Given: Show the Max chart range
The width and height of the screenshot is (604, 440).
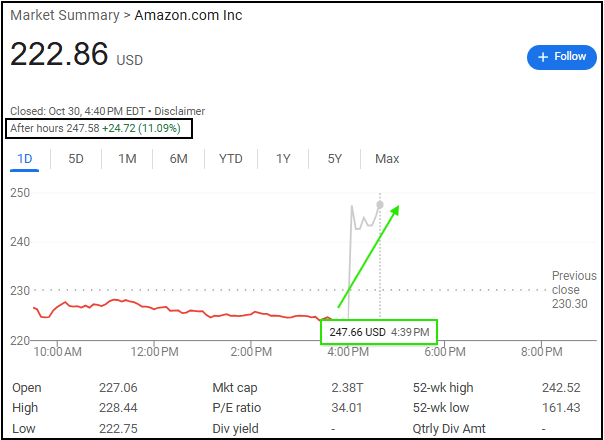Looking at the screenshot, I should [387, 158].
